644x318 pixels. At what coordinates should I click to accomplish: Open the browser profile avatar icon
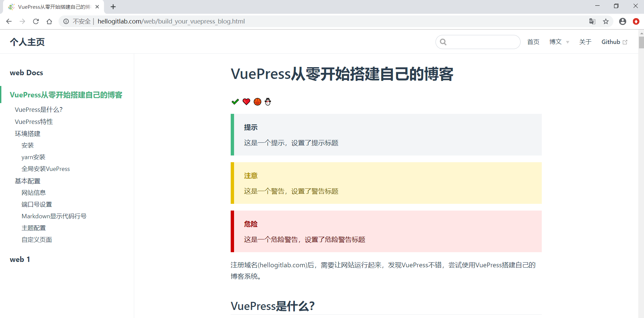coord(622,21)
